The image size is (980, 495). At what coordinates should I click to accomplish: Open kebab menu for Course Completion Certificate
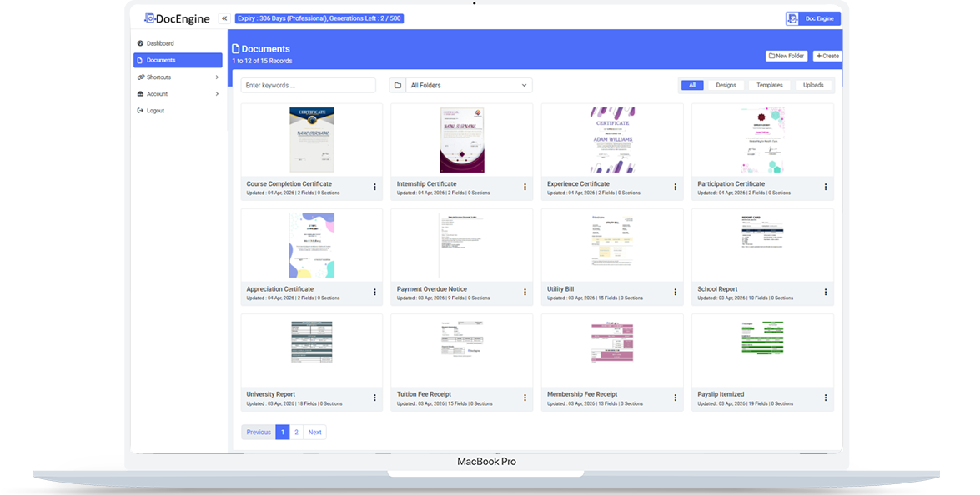(x=374, y=187)
